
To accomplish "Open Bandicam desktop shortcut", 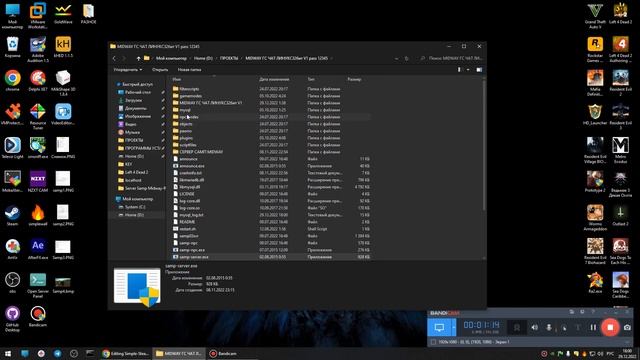I will coord(38,317).
